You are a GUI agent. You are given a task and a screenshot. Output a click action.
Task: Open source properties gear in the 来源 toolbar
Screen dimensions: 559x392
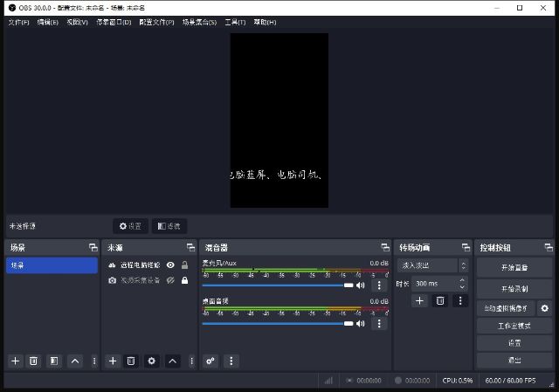[151, 361]
